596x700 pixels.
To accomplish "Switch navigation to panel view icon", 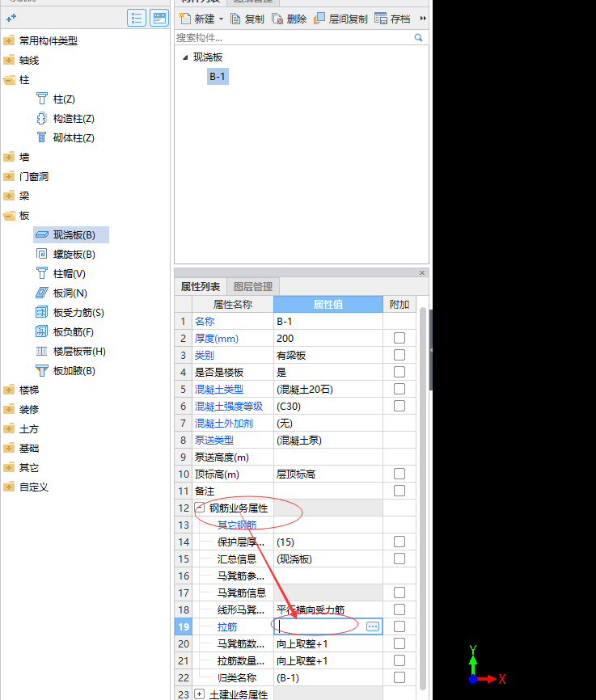I will click(159, 19).
